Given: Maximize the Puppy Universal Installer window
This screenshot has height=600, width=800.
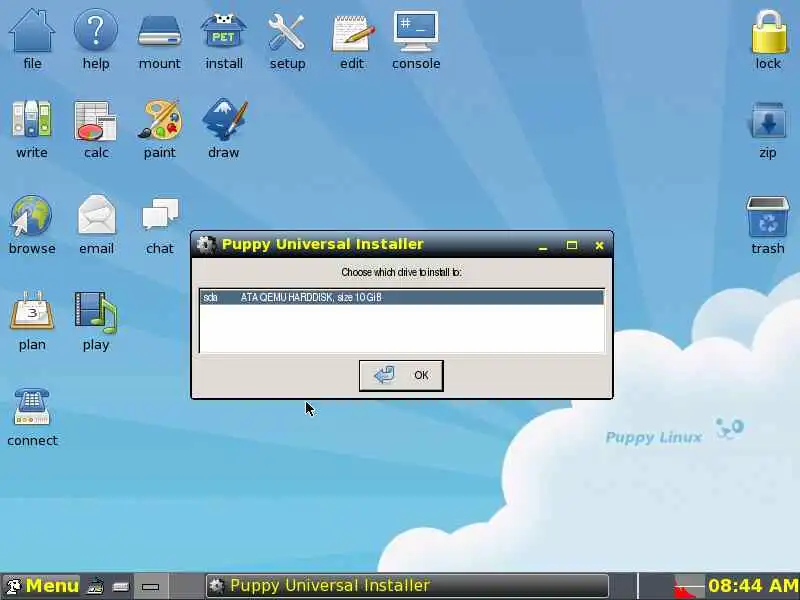Looking at the screenshot, I should pos(571,245).
